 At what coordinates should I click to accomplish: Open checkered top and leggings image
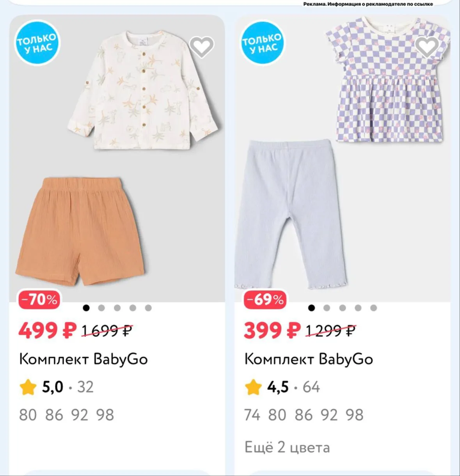pos(342,159)
